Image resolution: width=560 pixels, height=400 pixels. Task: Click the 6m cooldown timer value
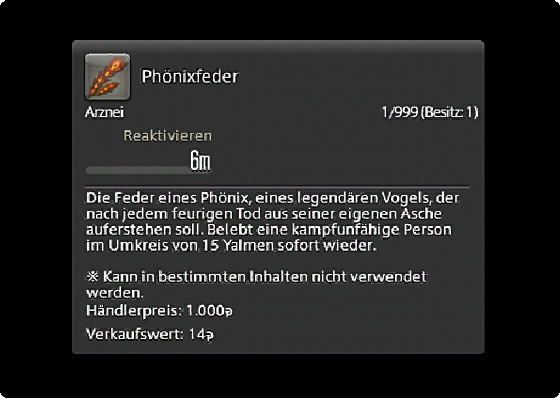coord(200,161)
